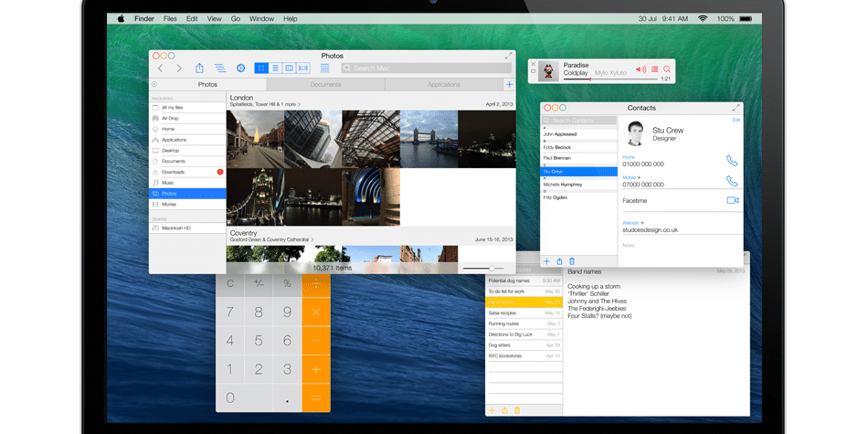
Task: Start Facetime video call with Stu Crew
Action: pyautogui.click(x=732, y=200)
